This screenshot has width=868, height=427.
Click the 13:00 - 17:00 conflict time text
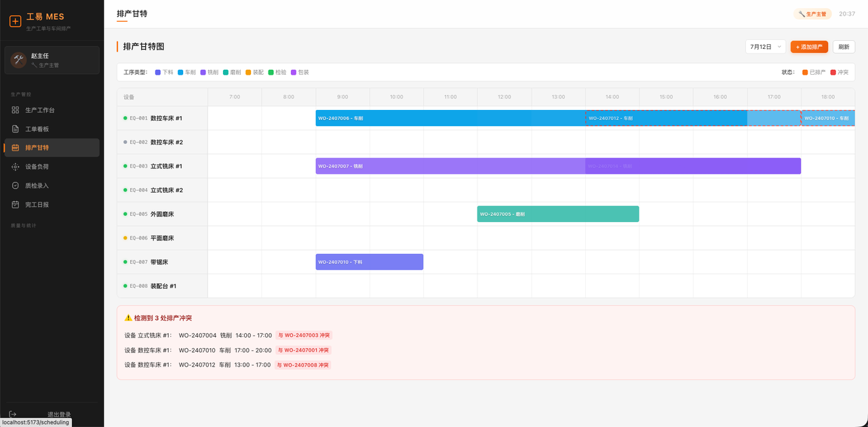point(253,365)
